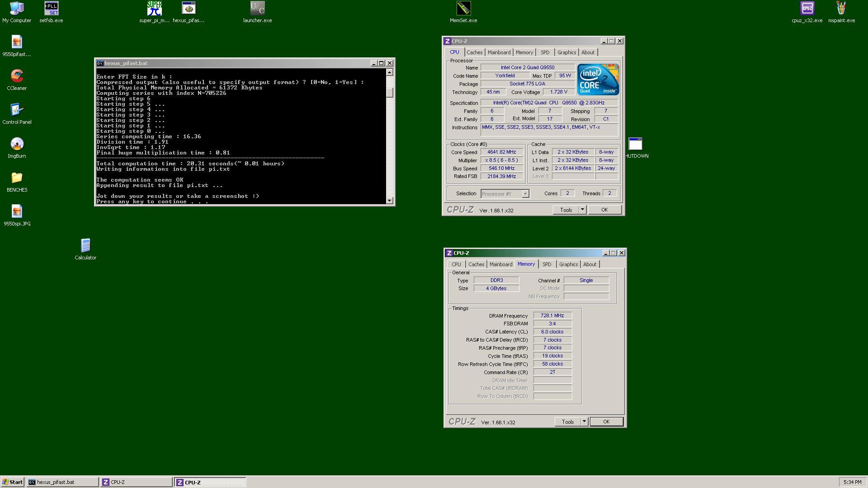Click scroll down arrow in console window

coord(390,201)
